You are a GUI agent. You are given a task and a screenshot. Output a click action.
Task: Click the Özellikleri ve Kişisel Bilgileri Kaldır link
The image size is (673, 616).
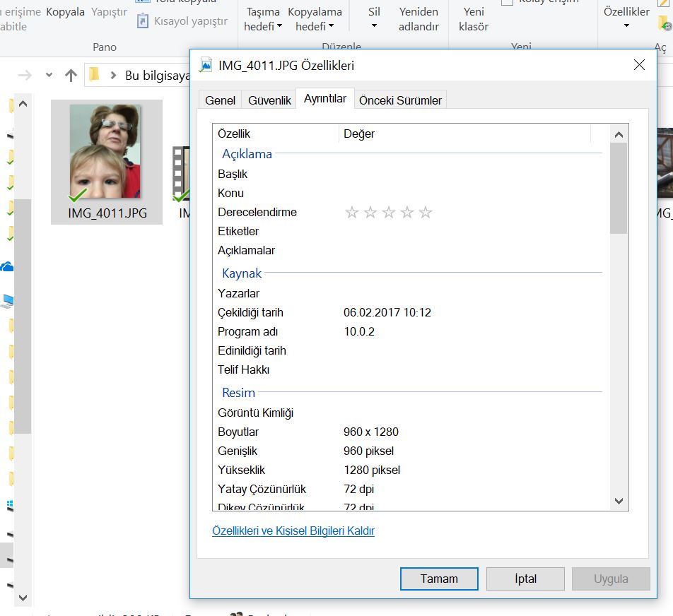coord(293,531)
